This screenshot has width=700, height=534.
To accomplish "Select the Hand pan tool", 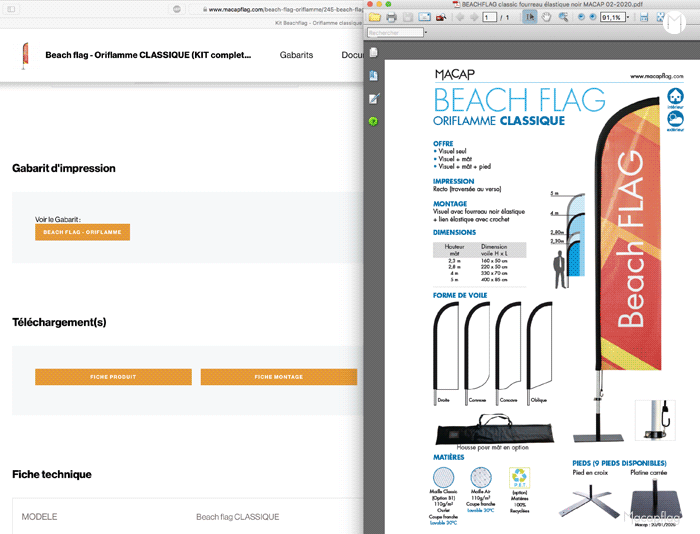I will coord(546,17).
